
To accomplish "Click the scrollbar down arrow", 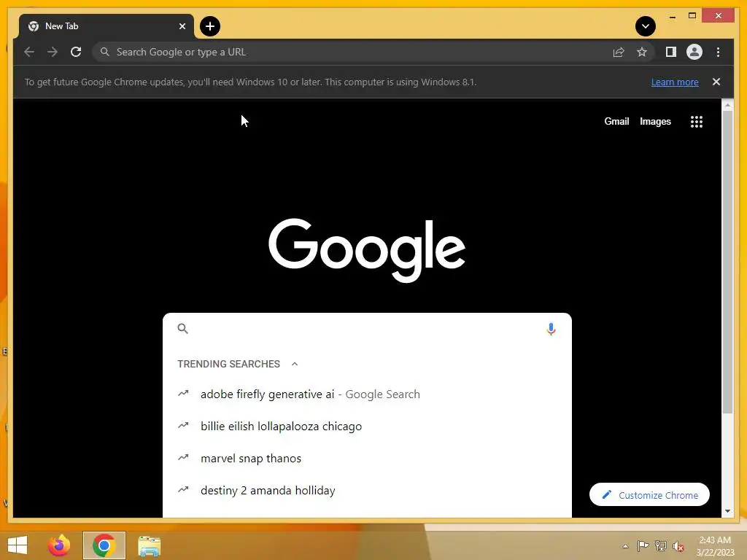I will click(727, 511).
